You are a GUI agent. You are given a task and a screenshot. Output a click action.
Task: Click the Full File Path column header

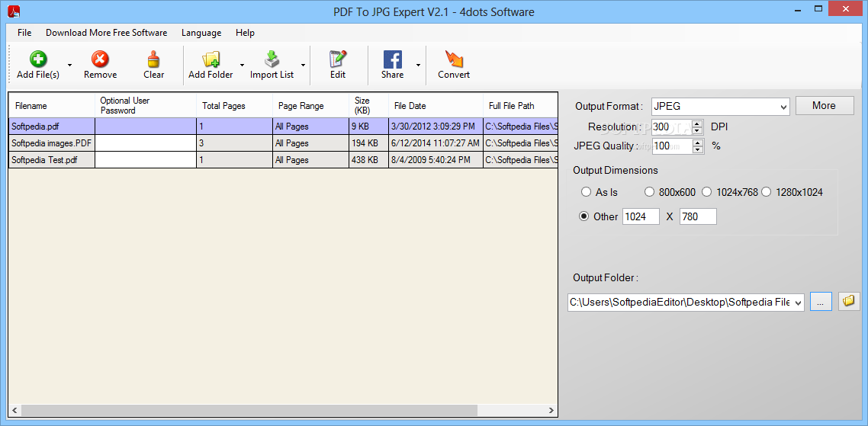coord(519,106)
